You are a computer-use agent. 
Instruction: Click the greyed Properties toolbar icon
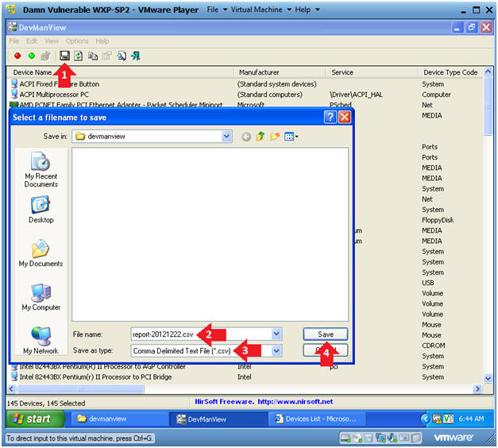pyautogui.click(x=107, y=56)
